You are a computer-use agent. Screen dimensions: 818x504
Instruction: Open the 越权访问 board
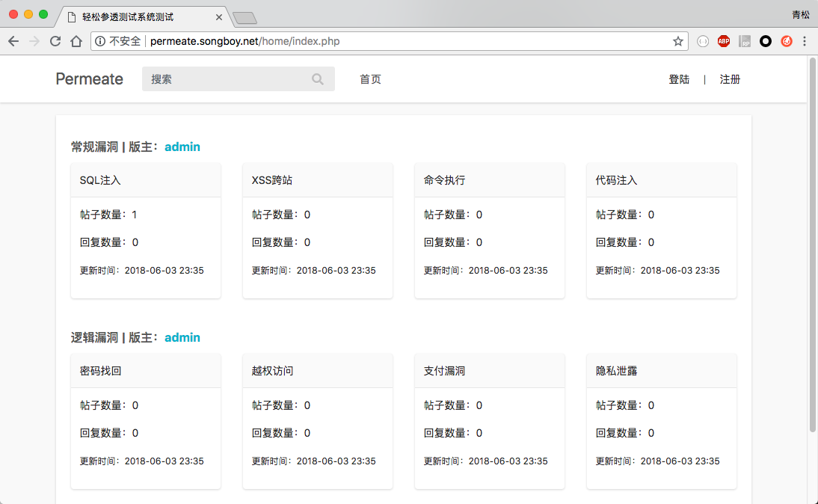pyautogui.click(x=272, y=371)
